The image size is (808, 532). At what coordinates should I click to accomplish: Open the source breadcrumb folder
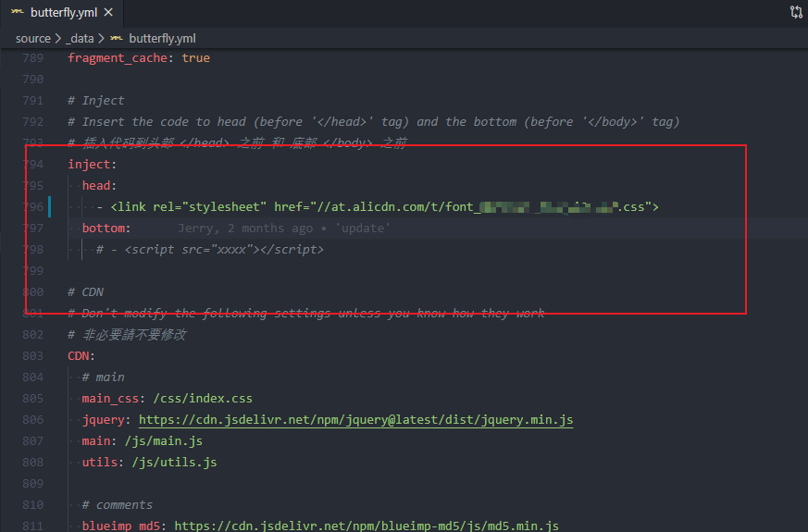pyautogui.click(x=33, y=39)
